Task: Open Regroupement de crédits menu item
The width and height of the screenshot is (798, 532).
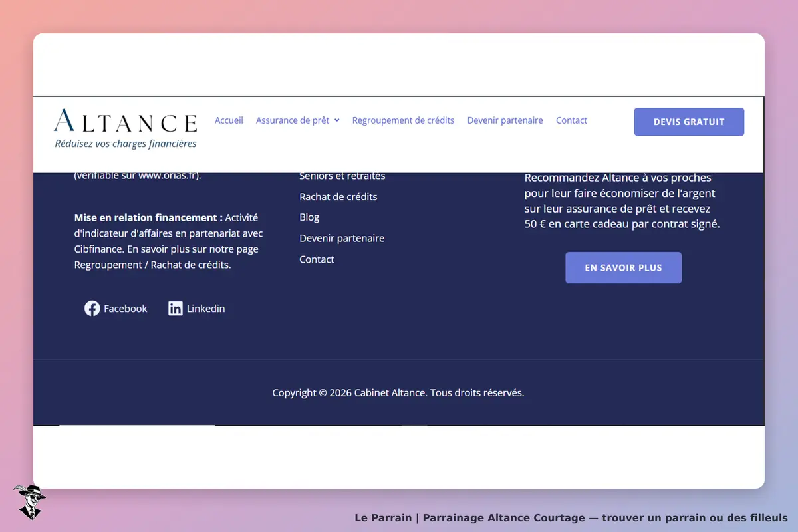Action: tap(403, 120)
